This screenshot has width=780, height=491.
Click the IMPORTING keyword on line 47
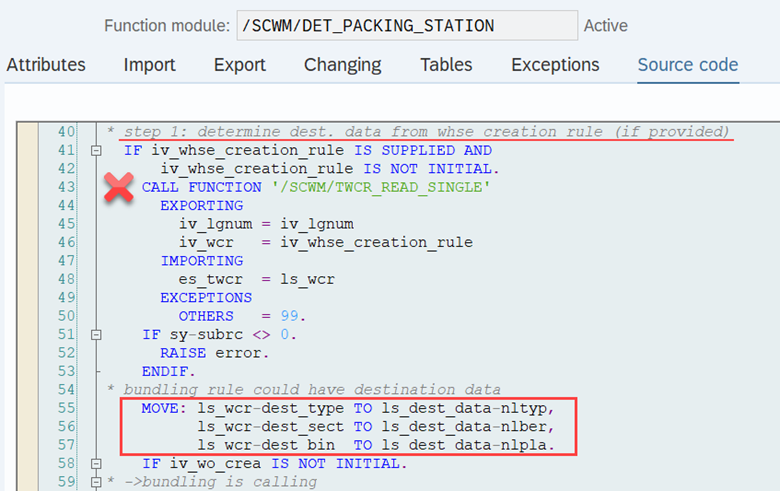point(201,261)
